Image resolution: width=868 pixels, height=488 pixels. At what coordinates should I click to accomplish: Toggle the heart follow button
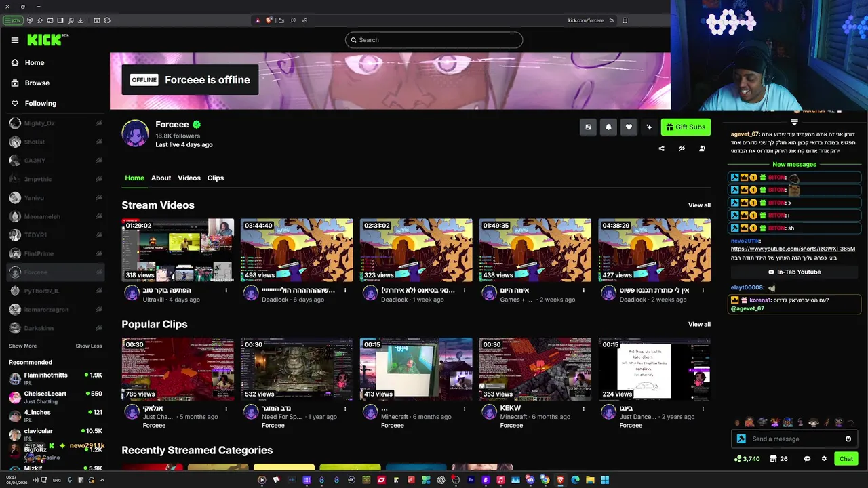(629, 127)
